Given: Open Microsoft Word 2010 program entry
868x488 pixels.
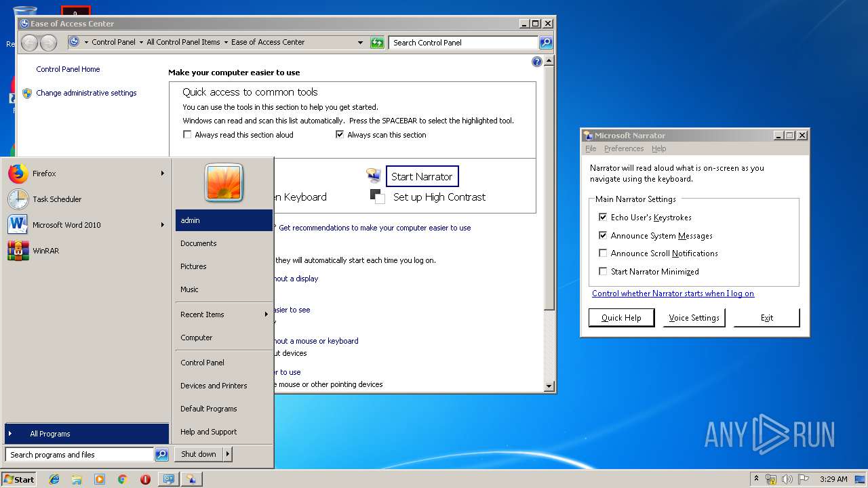Looking at the screenshot, I should click(85, 225).
